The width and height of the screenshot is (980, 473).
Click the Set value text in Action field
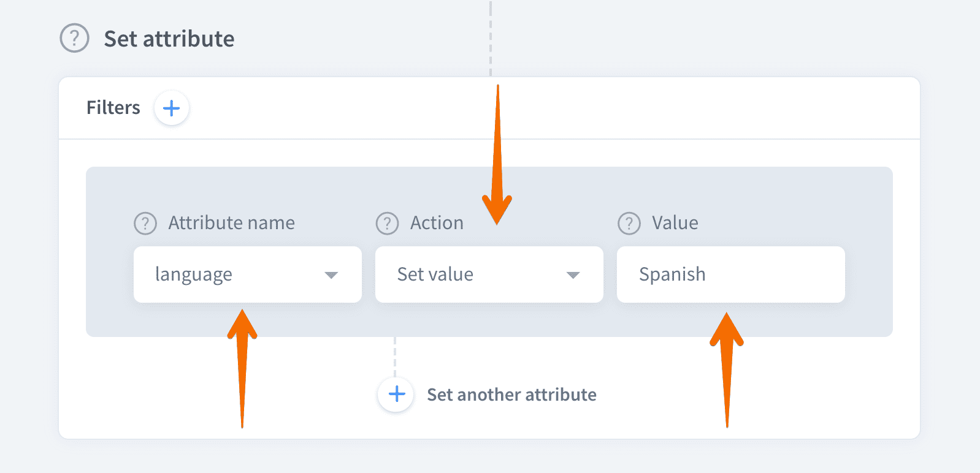(x=435, y=274)
